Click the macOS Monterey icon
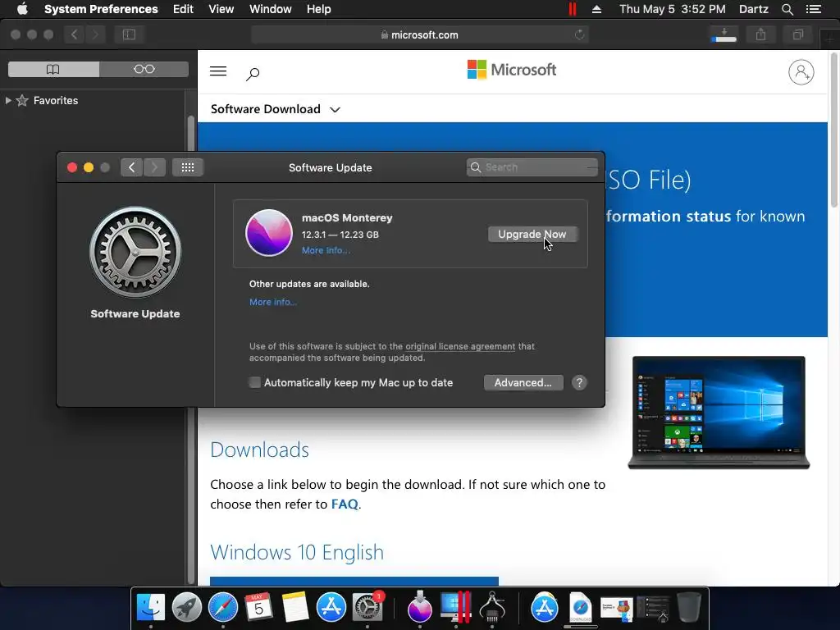Screen dimensions: 840x630 tap(269, 233)
